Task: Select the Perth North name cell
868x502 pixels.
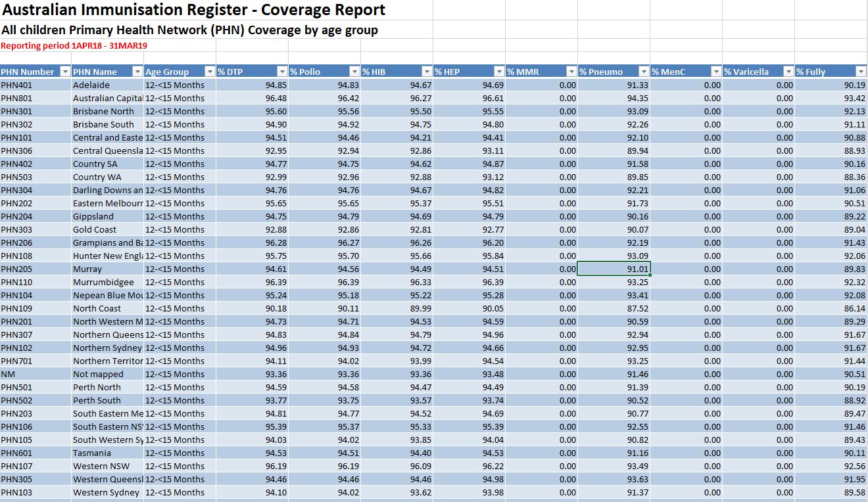Action: click(107, 387)
